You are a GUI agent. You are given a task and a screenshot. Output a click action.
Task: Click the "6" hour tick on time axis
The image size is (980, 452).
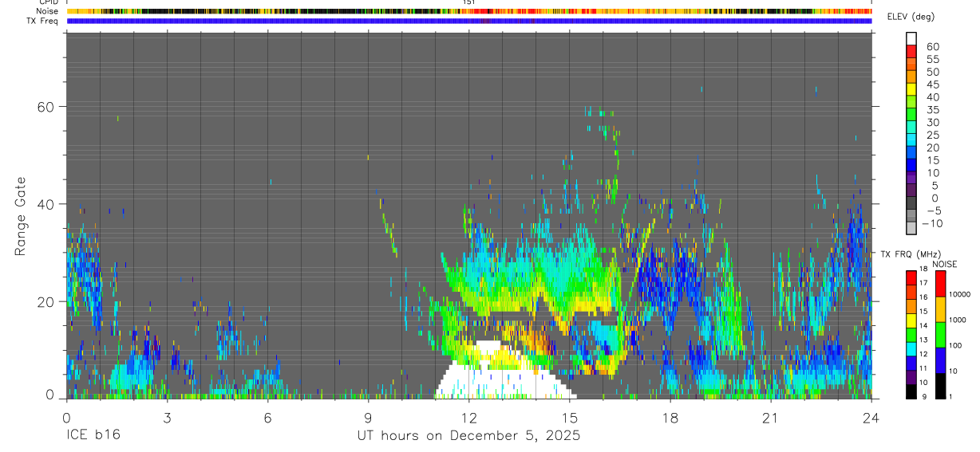point(267,417)
